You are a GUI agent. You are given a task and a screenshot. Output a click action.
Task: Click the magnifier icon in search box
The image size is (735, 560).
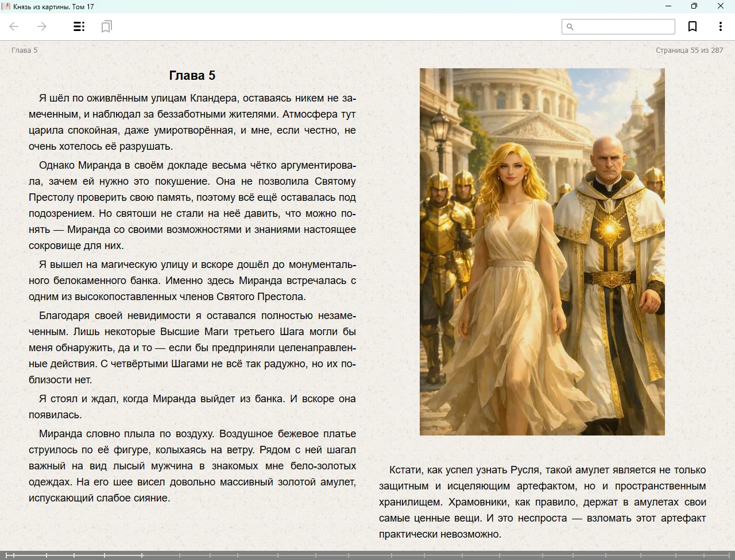pos(570,27)
